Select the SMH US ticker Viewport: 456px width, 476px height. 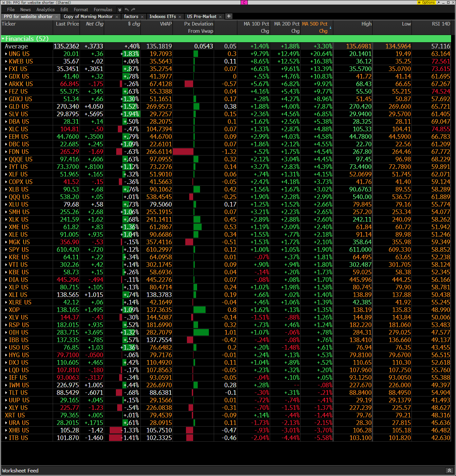(19, 212)
